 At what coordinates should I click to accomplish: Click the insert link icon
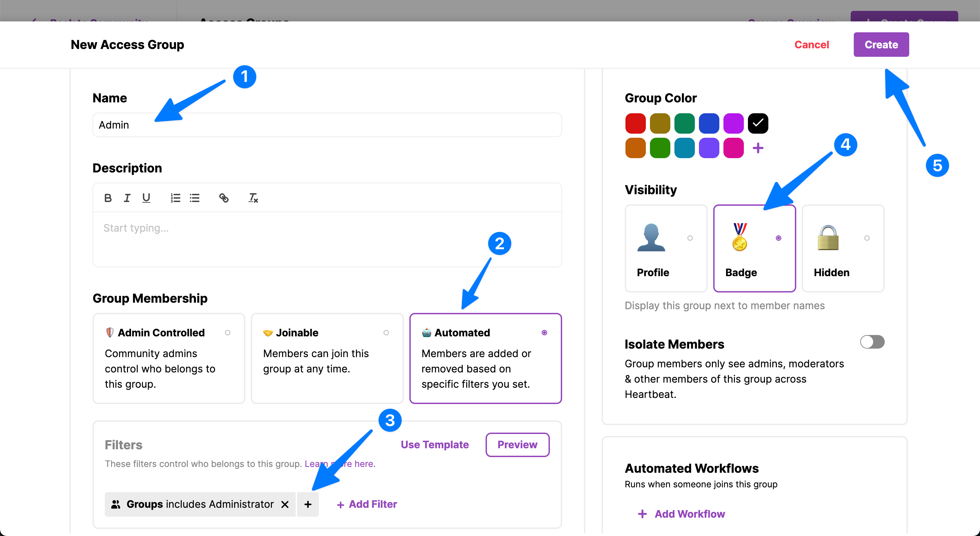pyautogui.click(x=224, y=198)
